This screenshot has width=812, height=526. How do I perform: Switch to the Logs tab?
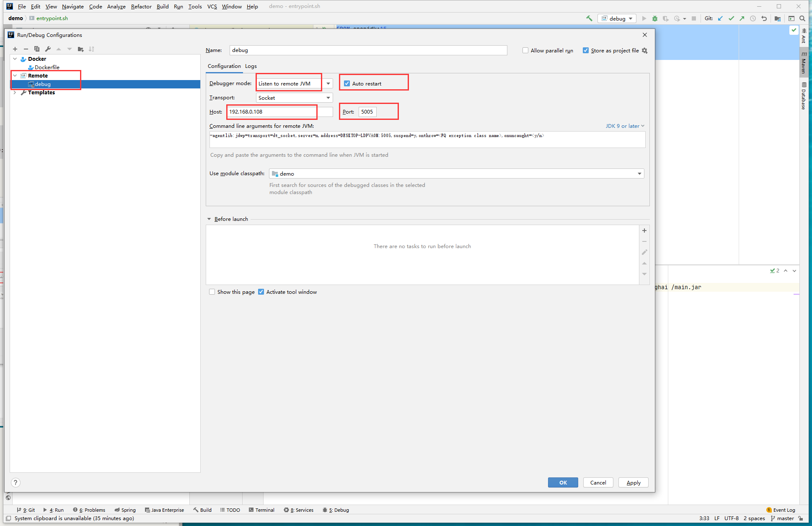tap(251, 66)
